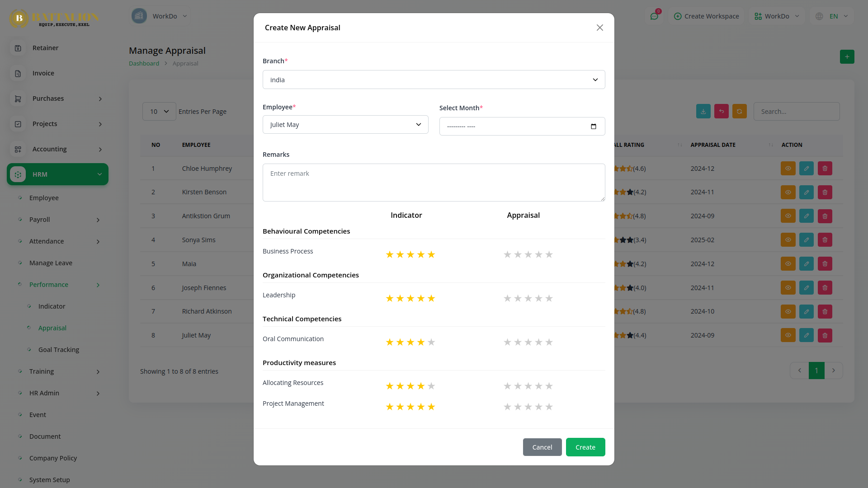
Task: Click the Remarks text area
Action: [x=434, y=183]
